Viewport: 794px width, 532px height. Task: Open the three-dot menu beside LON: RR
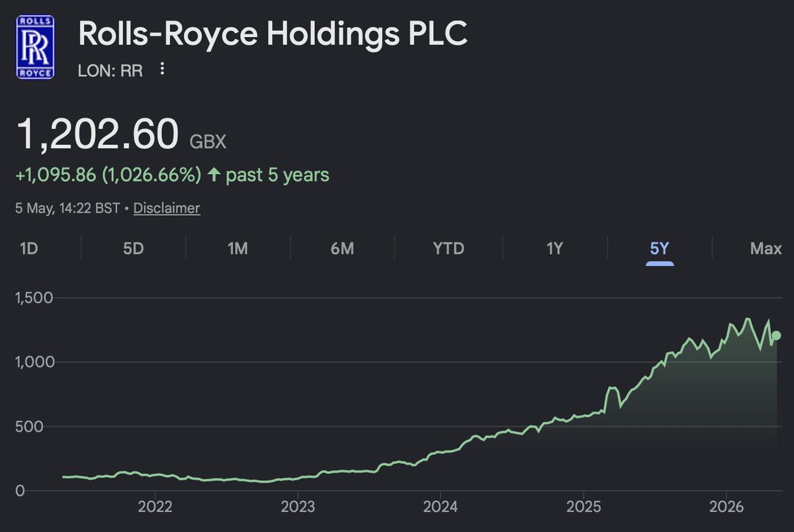[x=163, y=69]
